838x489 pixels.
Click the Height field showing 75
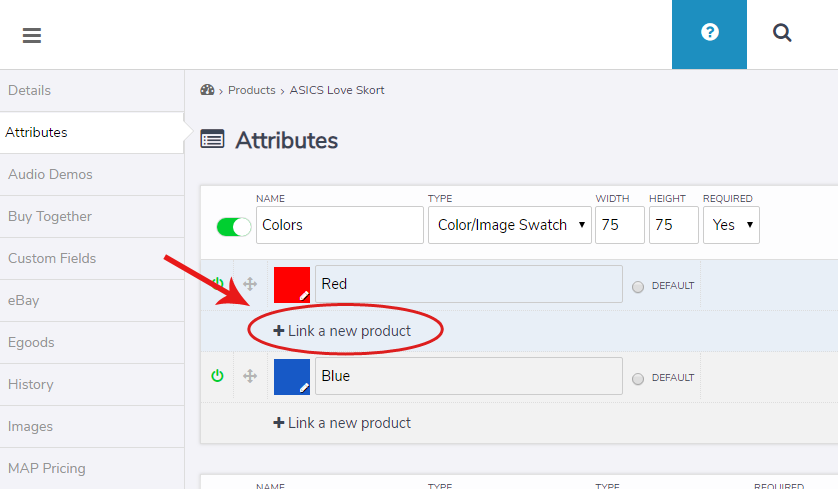click(x=674, y=225)
